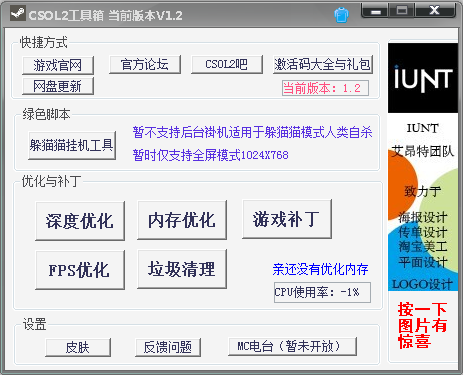Click 网盘更新 button
The height and width of the screenshot is (375, 463).
[58, 86]
